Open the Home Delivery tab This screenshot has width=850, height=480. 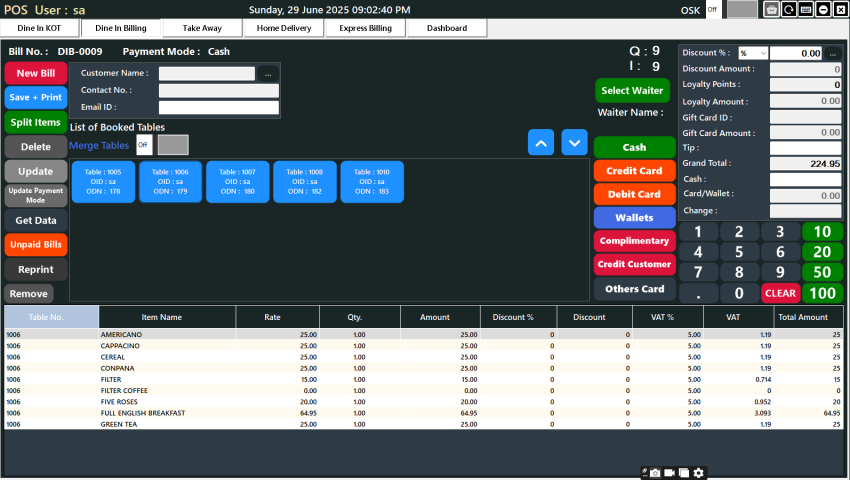point(285,28)
